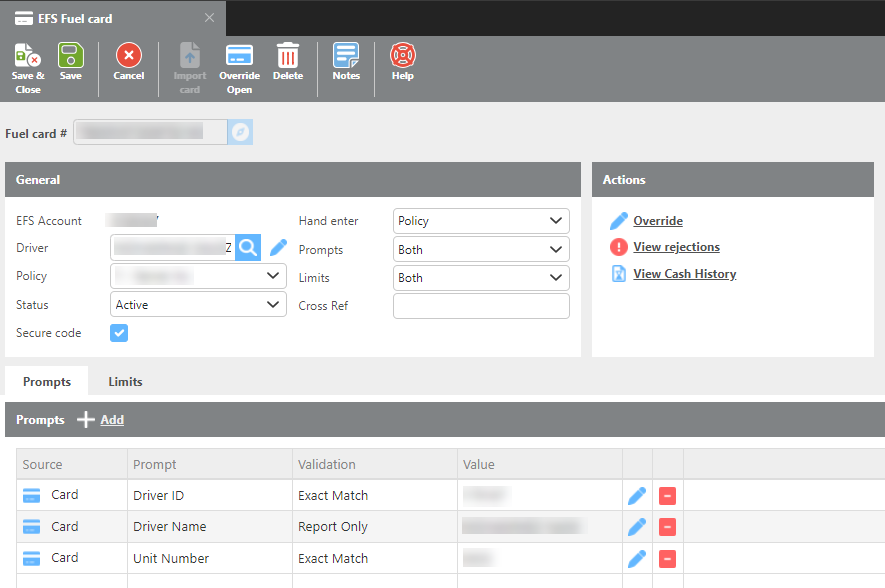Open the Hand enter dropdown
The height and width of the screenshot is (588, 885).
[481, 221]
